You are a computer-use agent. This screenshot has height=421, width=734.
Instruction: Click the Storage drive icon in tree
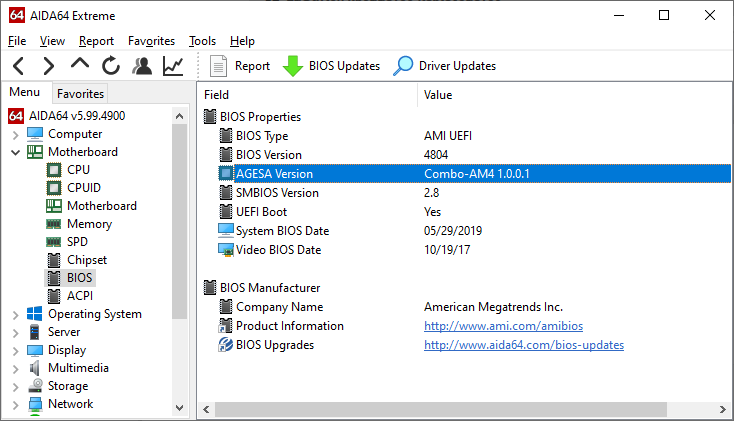coord(35,385)
